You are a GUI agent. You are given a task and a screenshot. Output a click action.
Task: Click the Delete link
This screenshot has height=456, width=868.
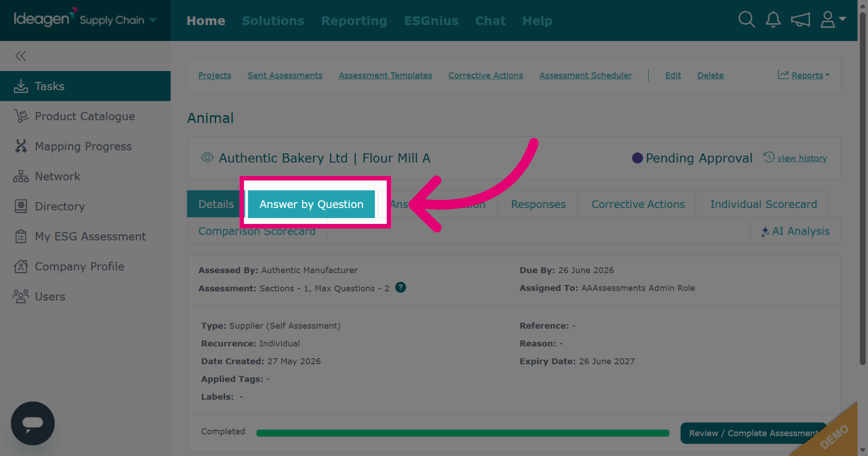[710, 76]
